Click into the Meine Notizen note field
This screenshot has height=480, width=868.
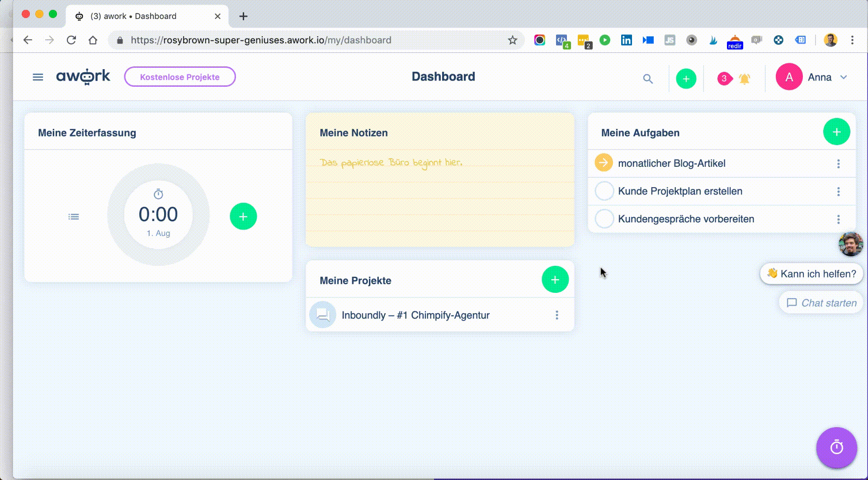[439, 199]
